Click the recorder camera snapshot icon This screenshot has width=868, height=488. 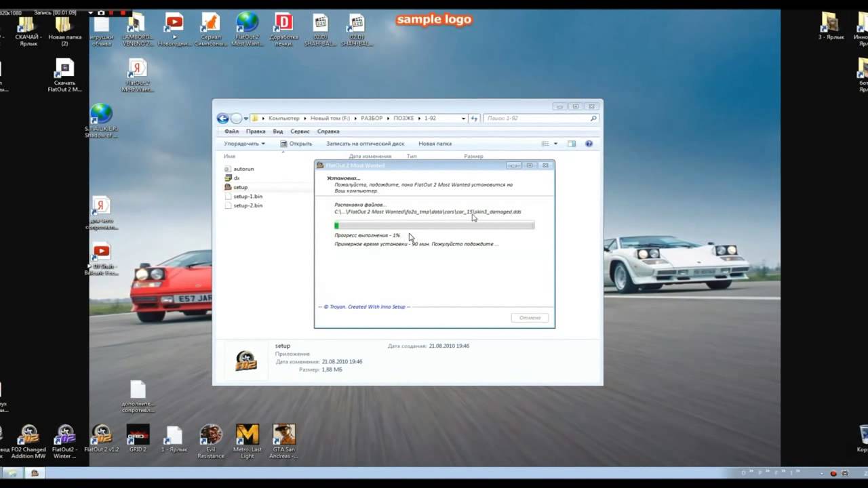(102, 12)
